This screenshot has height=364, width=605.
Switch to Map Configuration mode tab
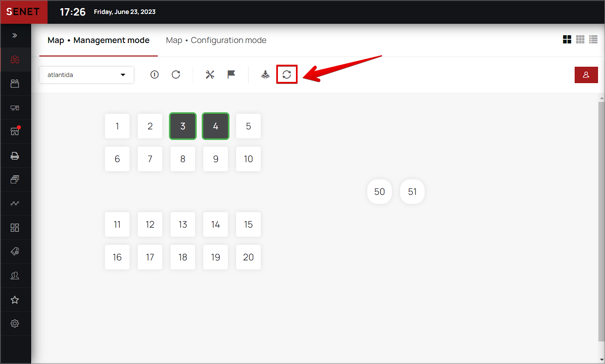click(x=216, y=40)
